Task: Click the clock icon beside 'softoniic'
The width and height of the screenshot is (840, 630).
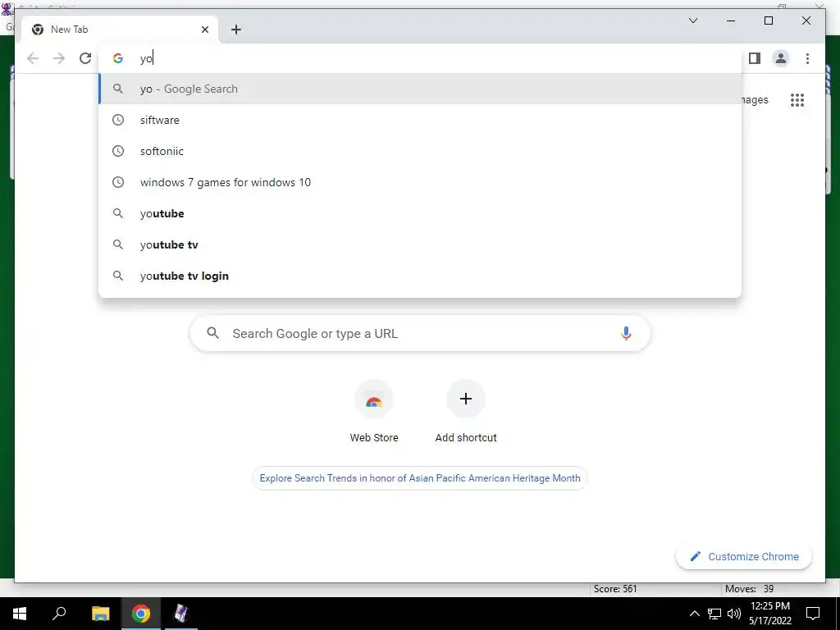Action: click(118, 151)
